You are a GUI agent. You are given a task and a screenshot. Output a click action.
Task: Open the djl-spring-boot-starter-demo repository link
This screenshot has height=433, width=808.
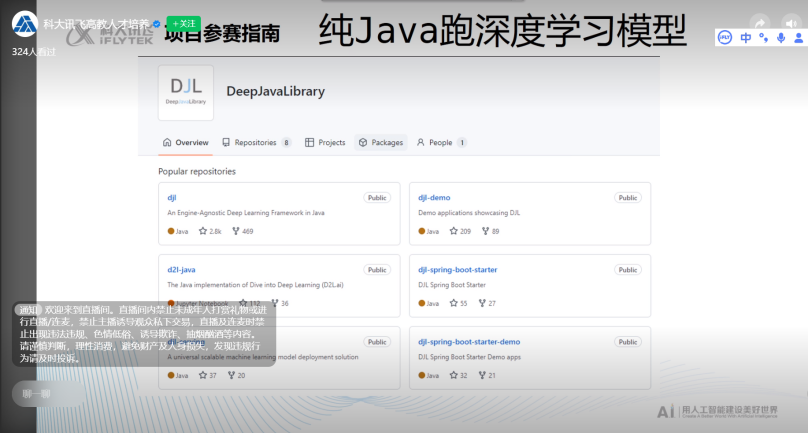[469, 342]
